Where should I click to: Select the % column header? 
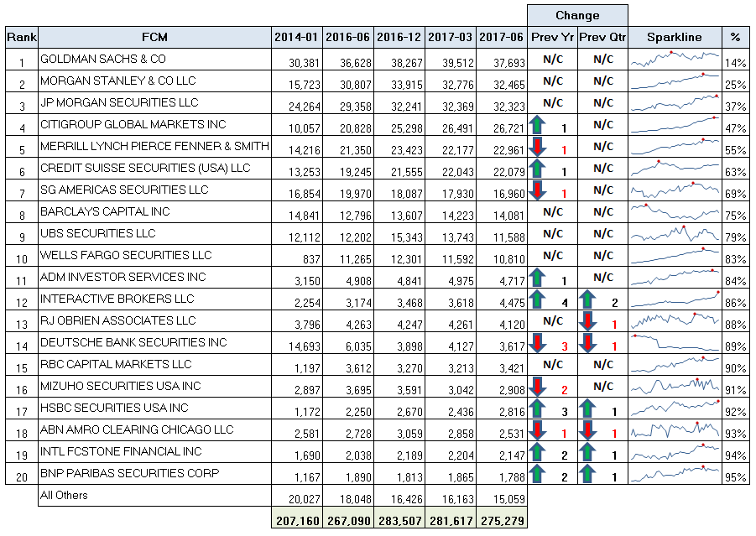click(735, 37)
